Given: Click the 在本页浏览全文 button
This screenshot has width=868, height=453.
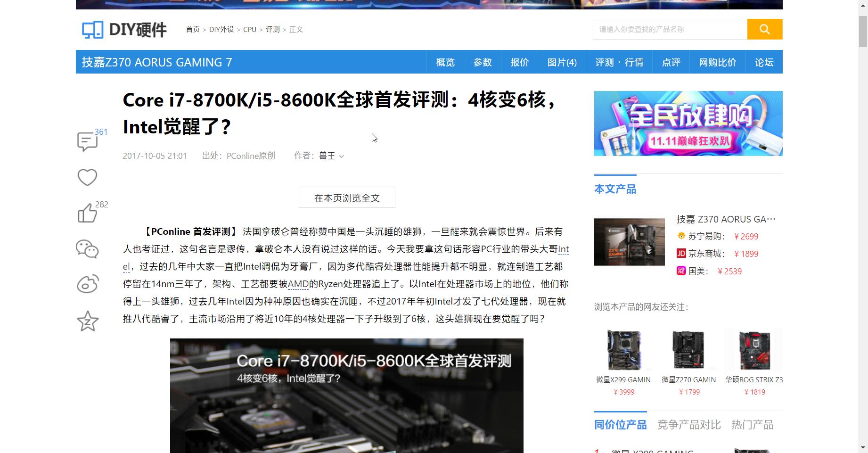Looking at the screenshot, I should tap(346, 198).
